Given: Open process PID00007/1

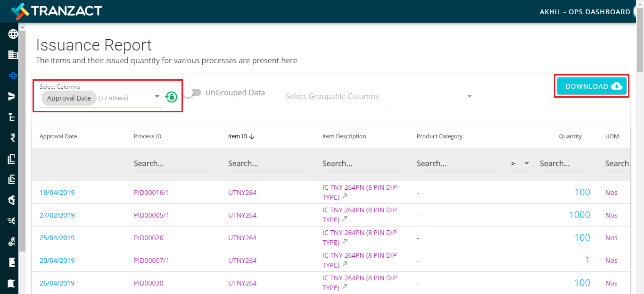Looking at the screenshot, I should [x=151, y=260].
